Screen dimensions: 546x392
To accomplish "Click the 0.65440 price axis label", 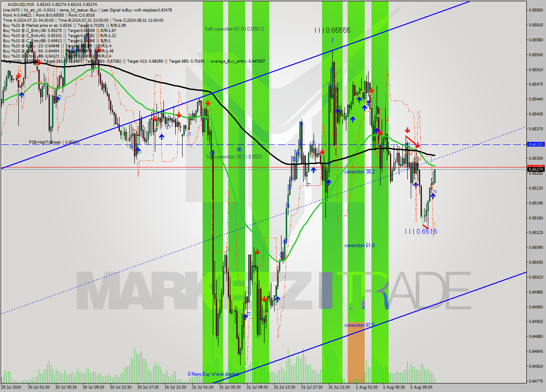I will click(x=536, y=99).
